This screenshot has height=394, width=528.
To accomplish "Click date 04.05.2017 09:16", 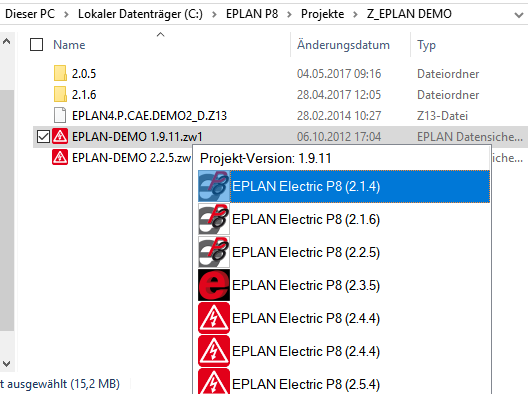I will [339, 74].
